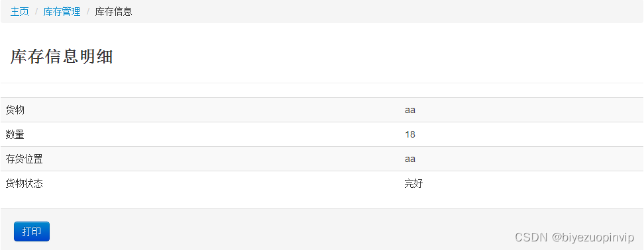Image resolution: width=644 pixels, height=250 pixels.
Task: Select the quantity value 18
Action: (x=410, y=134)
